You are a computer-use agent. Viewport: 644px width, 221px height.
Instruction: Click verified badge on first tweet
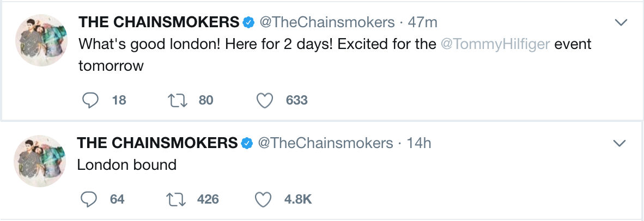point(249,22)
